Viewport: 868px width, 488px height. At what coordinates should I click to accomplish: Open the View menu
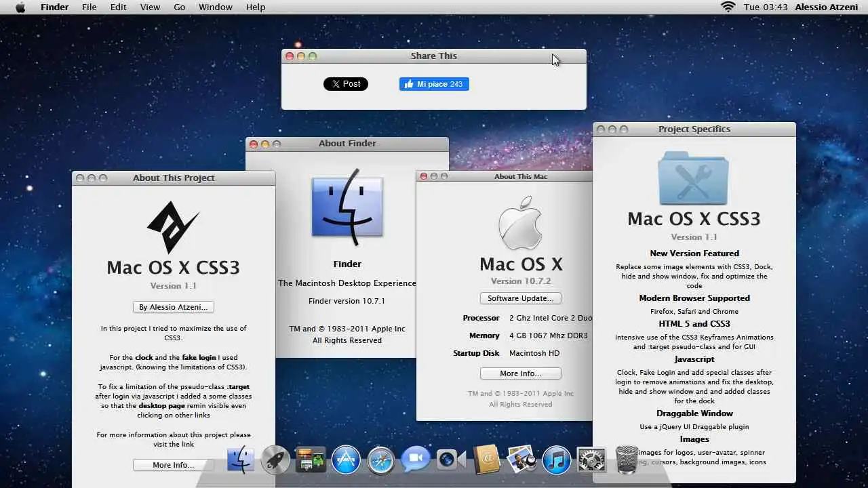pos(150,7)
